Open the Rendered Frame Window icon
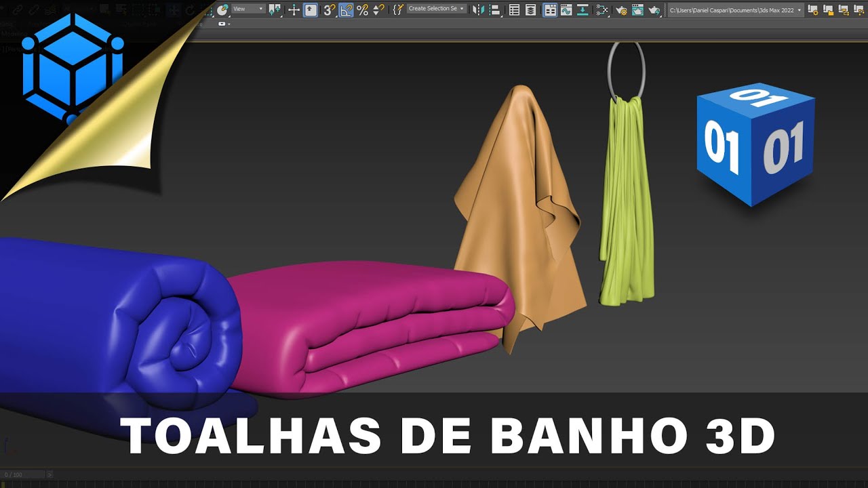868x488 pixels. (637, 9)
